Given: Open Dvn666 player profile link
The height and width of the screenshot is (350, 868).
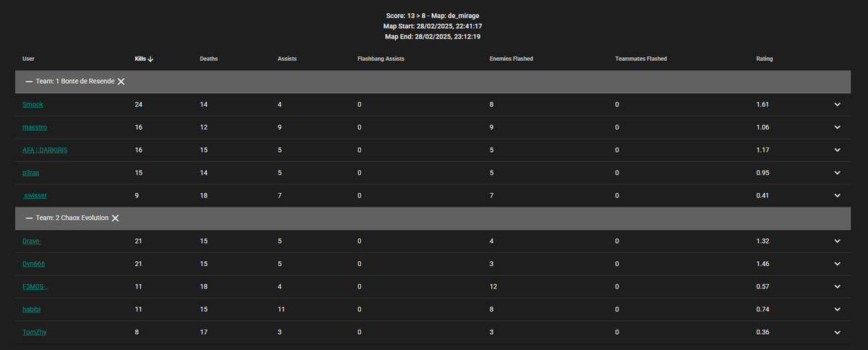Looking at the screenshot, I should [x=34, y=264].
